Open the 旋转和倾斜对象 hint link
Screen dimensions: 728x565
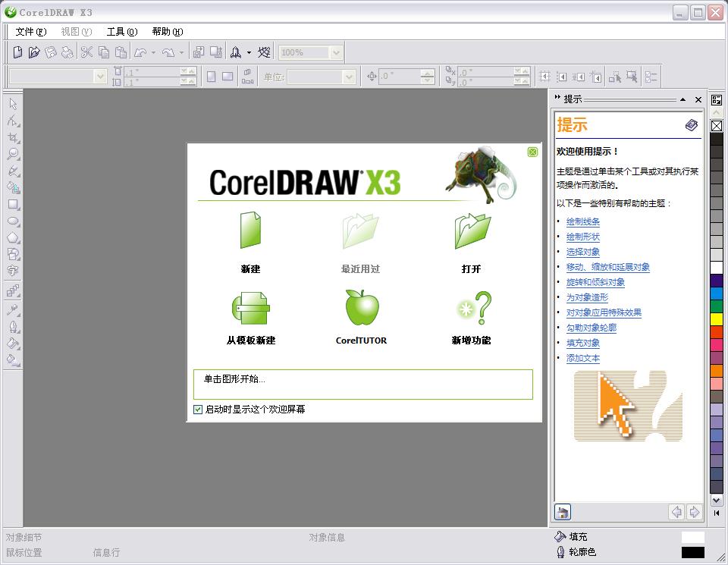(x=595, y=282)
